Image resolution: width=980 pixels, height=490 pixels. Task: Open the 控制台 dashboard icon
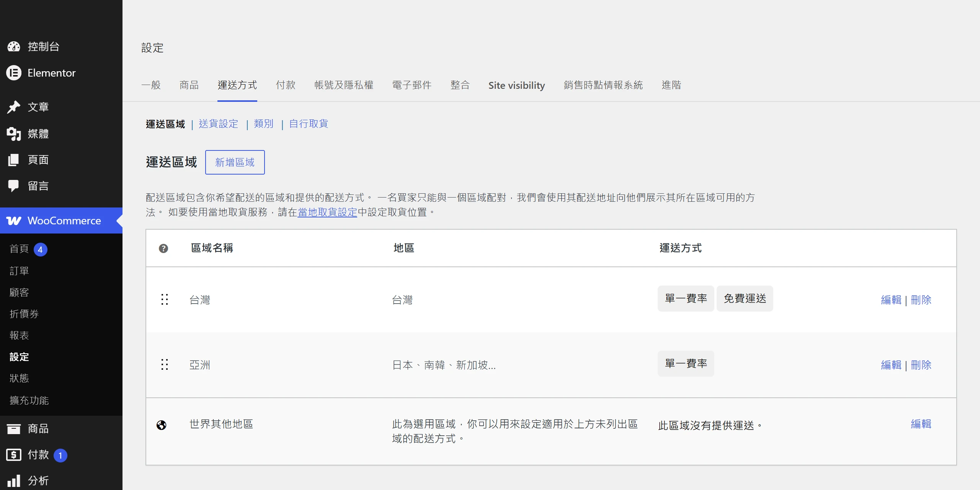(x=14, y=47)
